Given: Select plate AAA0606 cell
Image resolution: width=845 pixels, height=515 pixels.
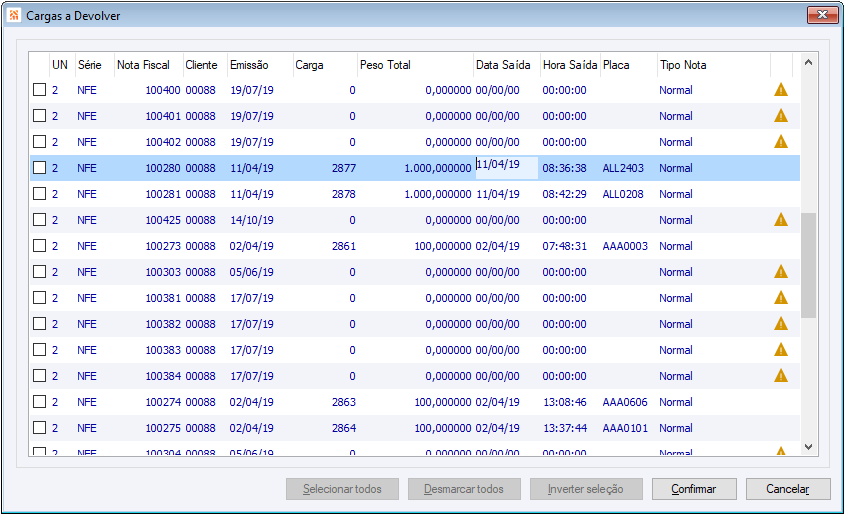Looking at the screenshot, I should [x=625, y=402].
